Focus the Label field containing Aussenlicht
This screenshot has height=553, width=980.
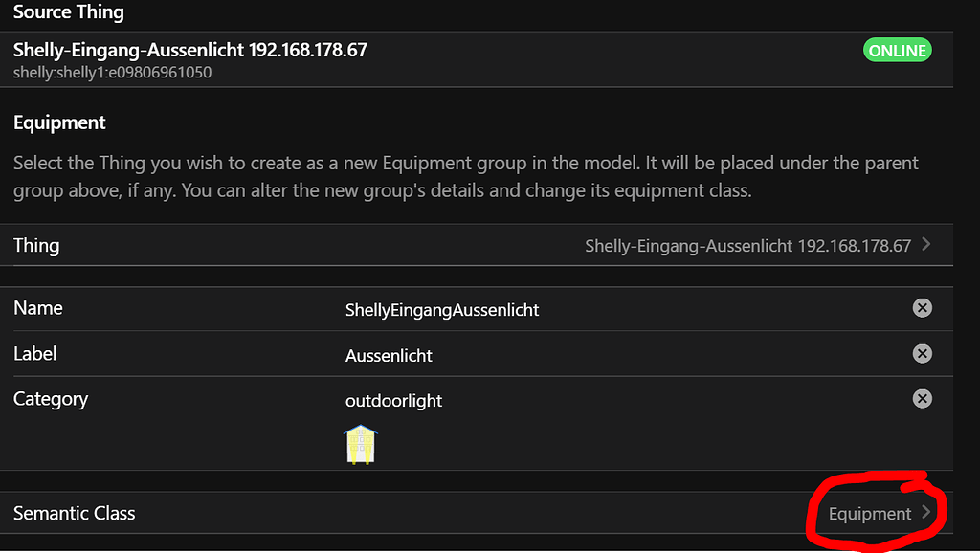(389, 356)
